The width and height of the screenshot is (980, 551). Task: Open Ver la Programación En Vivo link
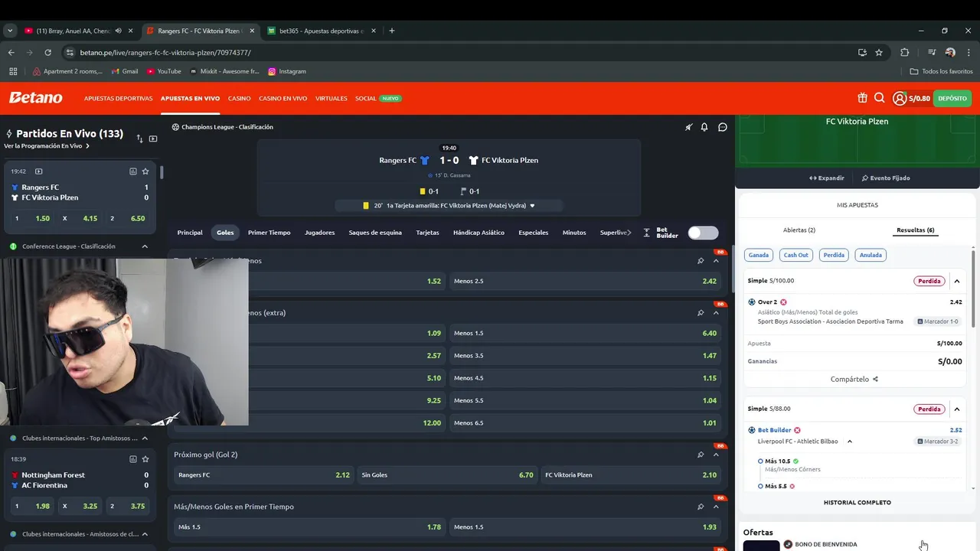coord(47,145)
